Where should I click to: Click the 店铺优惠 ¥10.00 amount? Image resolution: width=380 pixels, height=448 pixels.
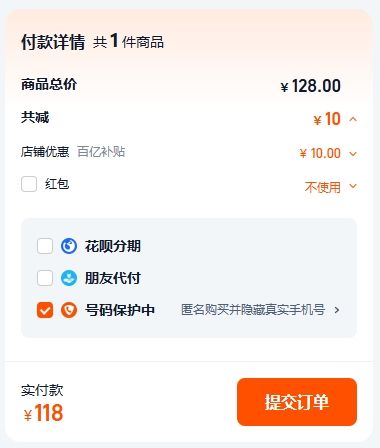tap(320, 153)
